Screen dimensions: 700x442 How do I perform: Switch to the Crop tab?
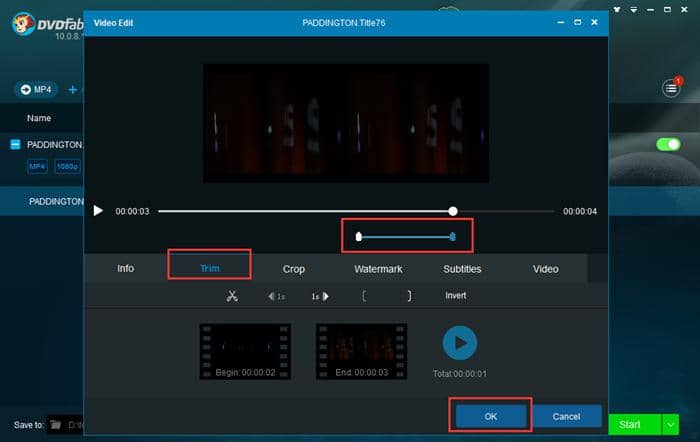tap(294, 269)
